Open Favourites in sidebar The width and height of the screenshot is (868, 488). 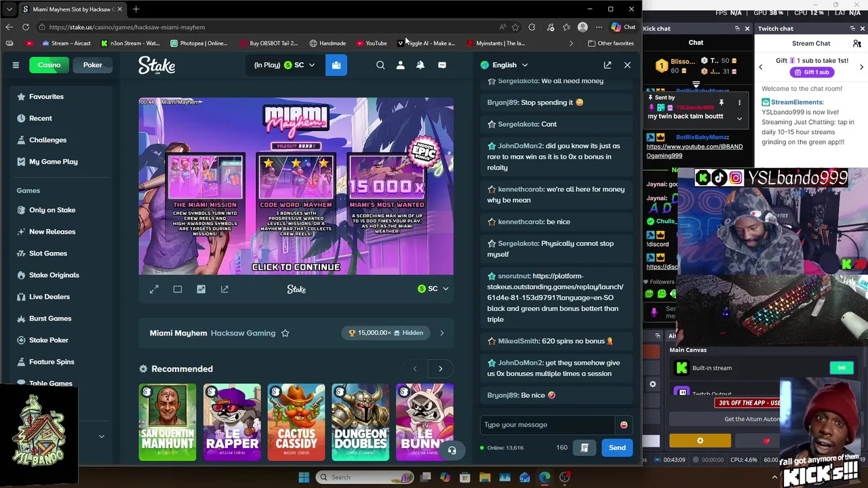point(46,97)
